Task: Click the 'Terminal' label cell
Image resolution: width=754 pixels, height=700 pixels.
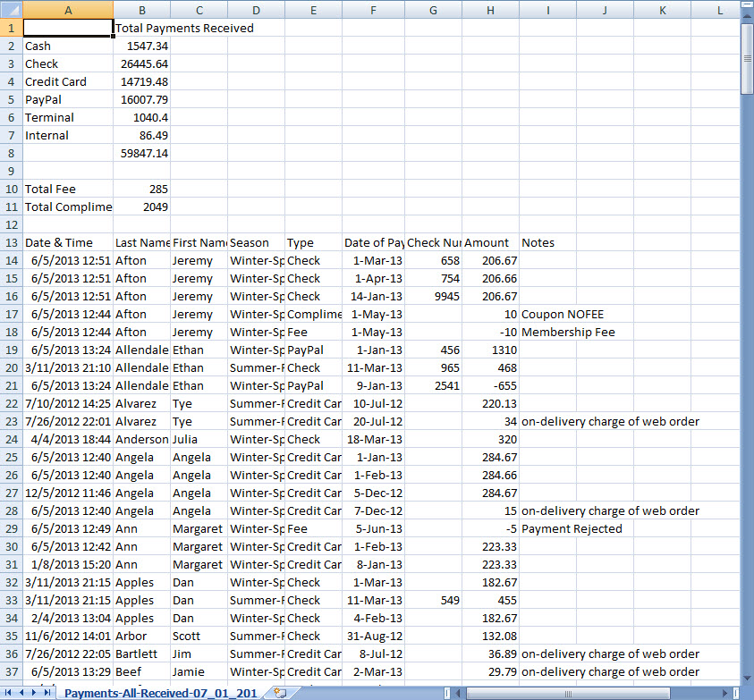Action: click(68, 117)
